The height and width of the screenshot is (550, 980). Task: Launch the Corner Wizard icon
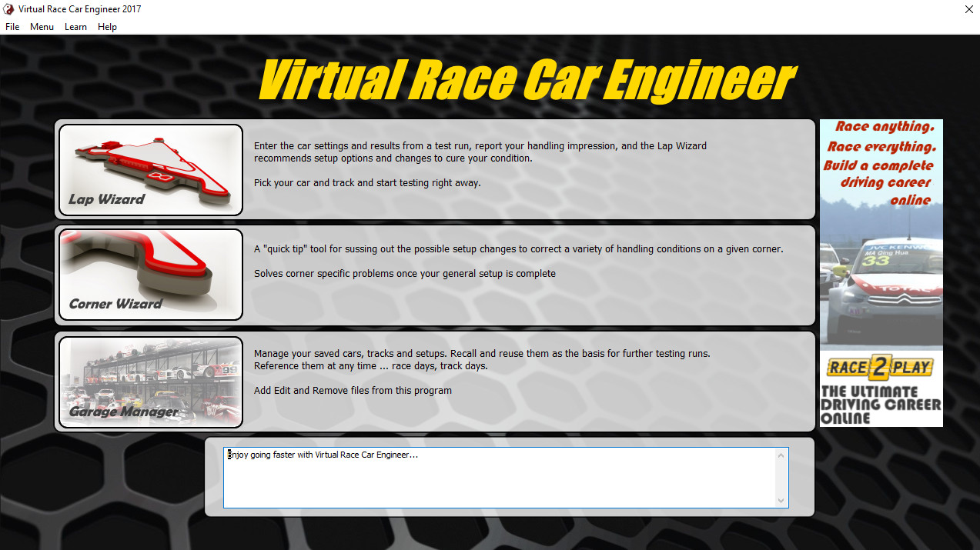151,274
